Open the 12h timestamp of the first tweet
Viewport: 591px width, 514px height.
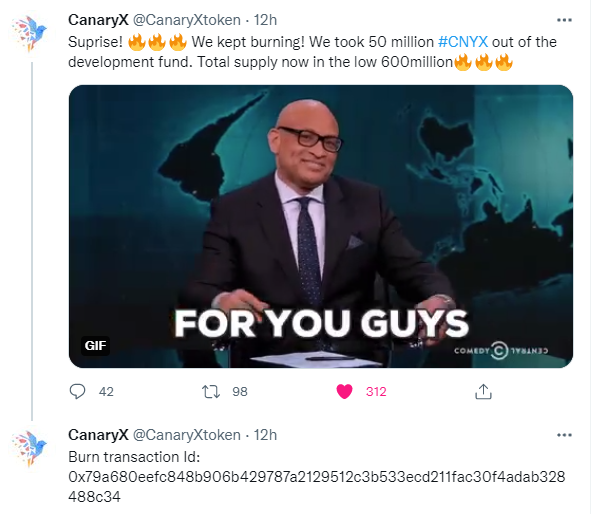265,20
